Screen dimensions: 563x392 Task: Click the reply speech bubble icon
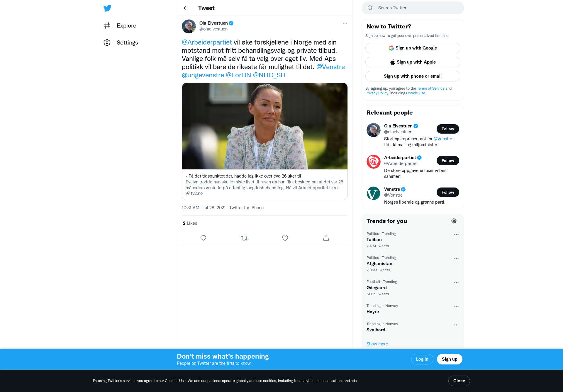[203, 238]
